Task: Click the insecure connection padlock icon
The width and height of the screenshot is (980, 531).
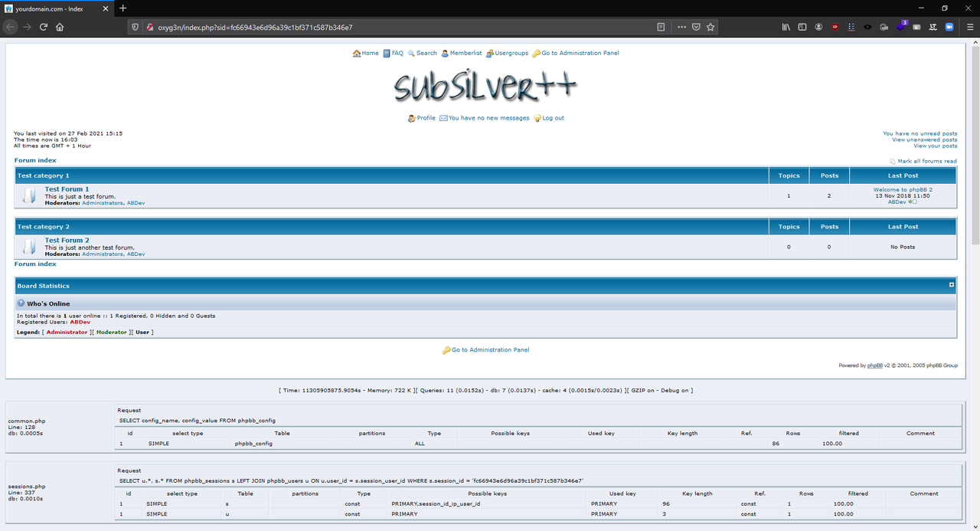Action: point(149,27)
